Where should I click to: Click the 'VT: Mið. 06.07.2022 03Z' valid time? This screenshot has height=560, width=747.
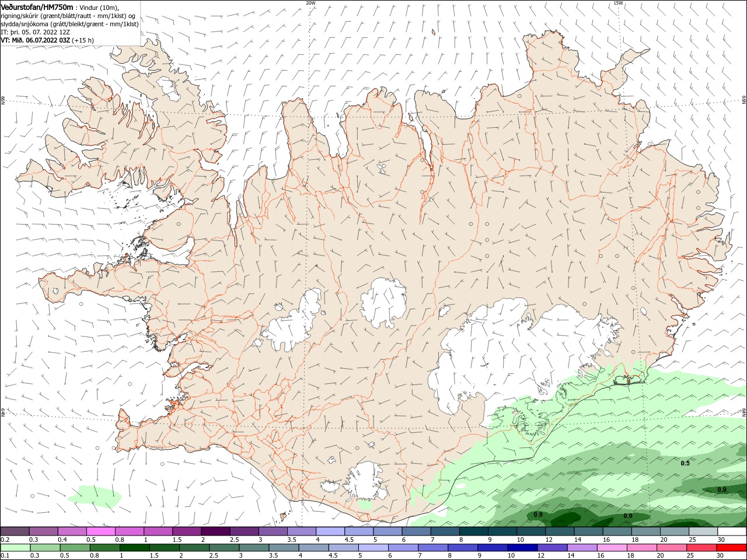click(x=36, y=40)
